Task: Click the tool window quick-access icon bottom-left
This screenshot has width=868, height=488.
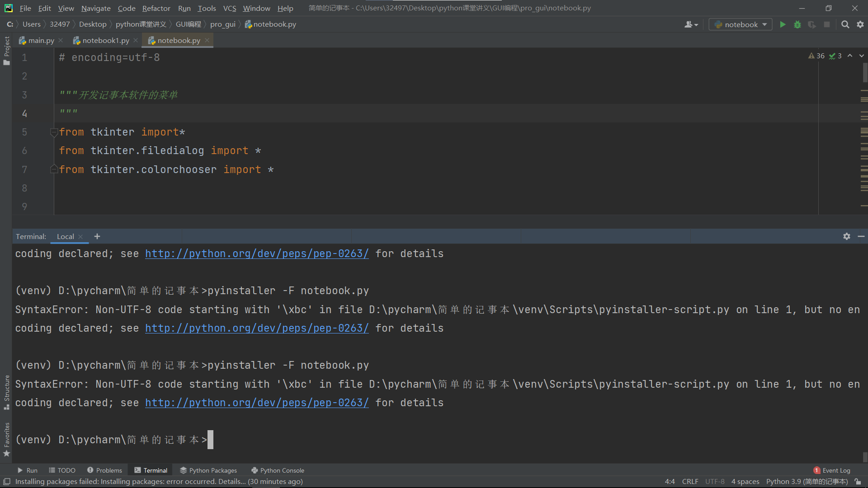Action: tap(7, 482)
